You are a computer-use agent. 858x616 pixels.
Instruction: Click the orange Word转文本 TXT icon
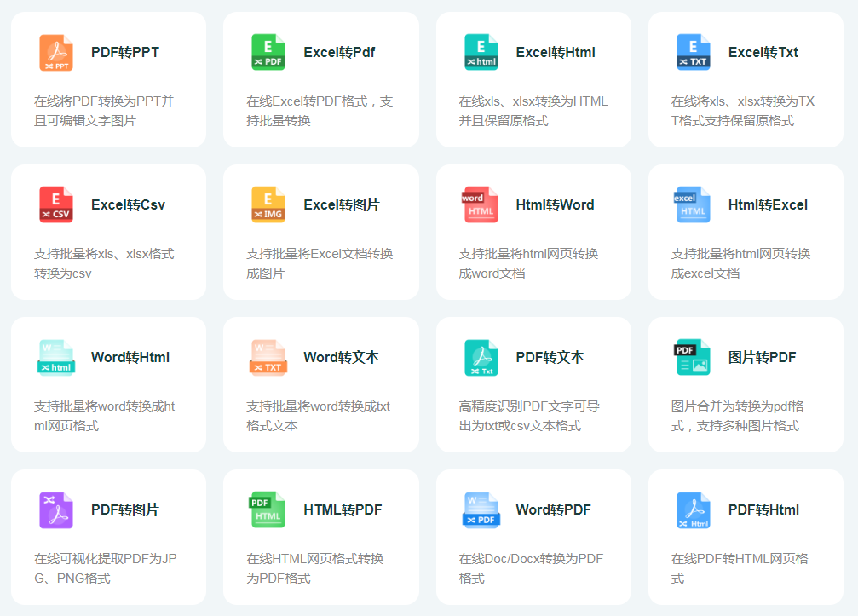(268, 358)
